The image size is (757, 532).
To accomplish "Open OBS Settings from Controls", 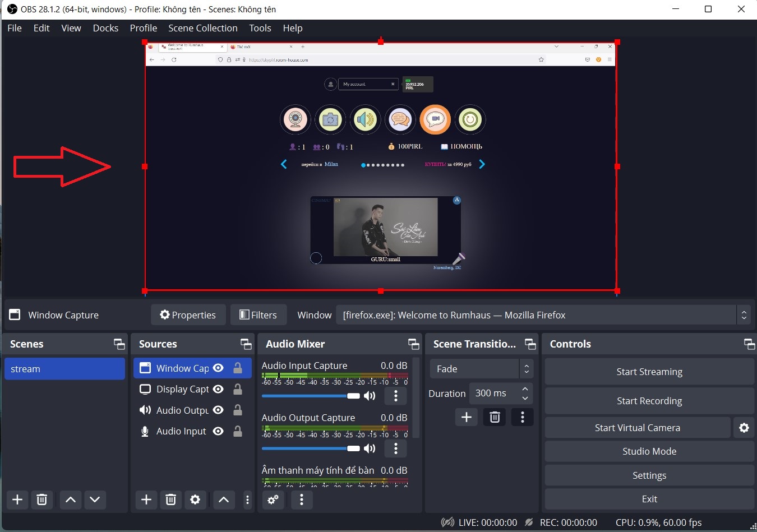I will [649, 475].
